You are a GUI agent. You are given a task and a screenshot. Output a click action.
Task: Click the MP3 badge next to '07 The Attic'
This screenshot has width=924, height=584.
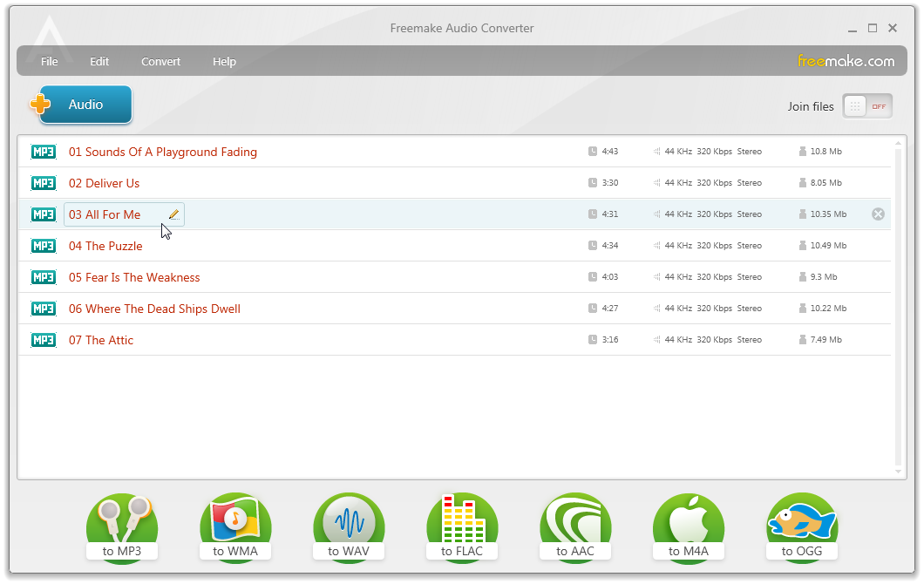click(43, 339)
